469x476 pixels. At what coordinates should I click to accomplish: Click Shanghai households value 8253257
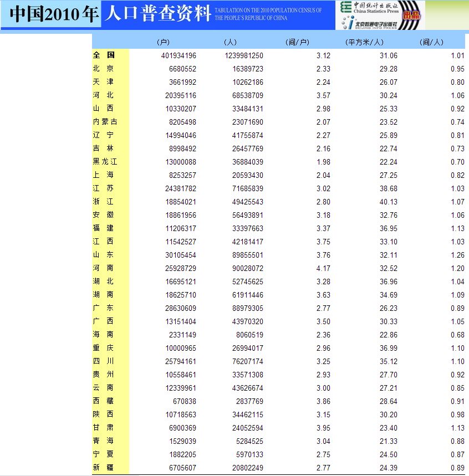click(x=182, y=176)
